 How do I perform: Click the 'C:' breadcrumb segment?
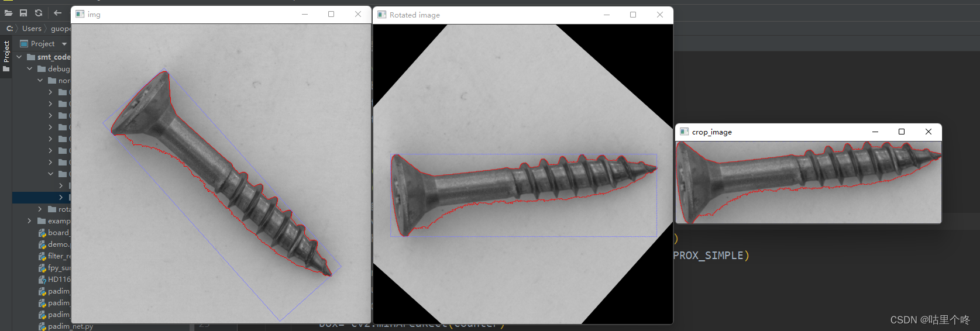[x=9, y=28]
